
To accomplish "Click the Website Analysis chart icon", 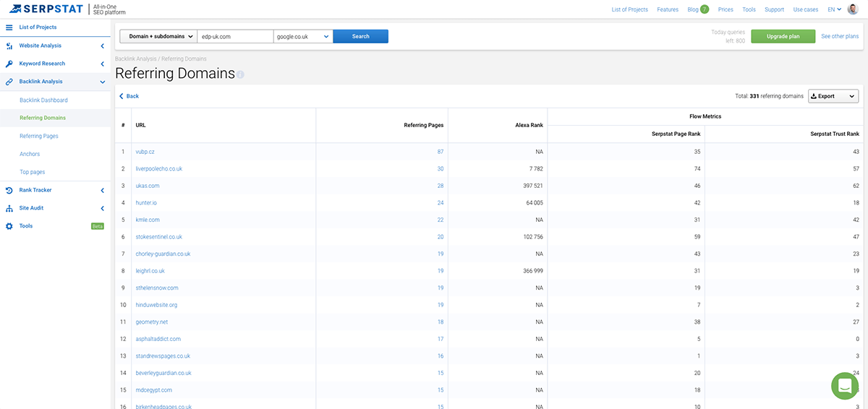I will [x=9, y=46].
